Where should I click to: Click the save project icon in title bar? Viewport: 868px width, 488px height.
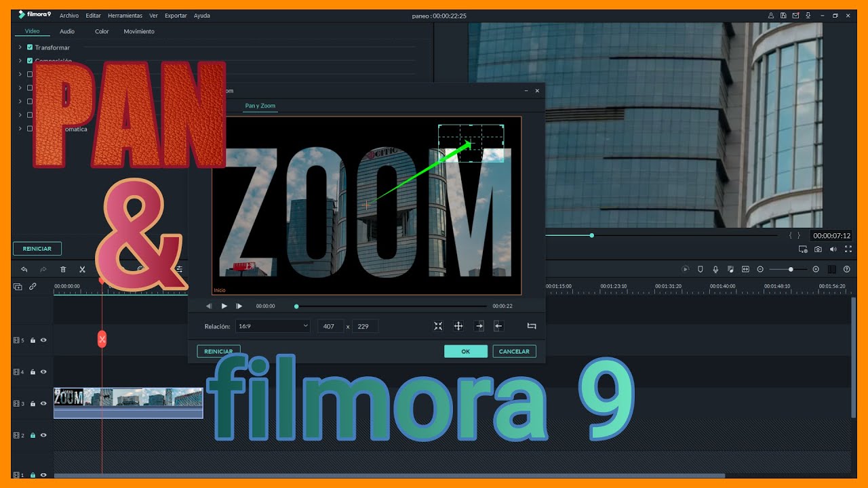tap(783, 15)
